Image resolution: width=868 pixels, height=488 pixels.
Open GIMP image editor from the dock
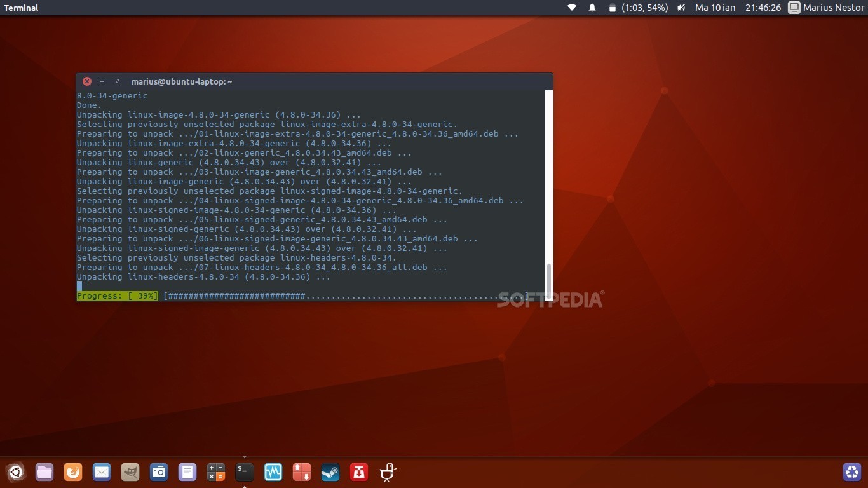click(x=130, y=472)
